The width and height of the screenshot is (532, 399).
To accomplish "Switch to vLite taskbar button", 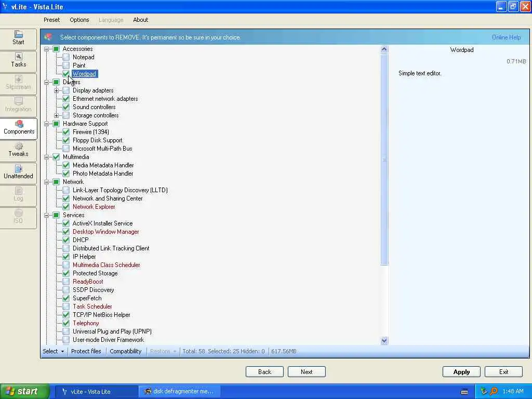I will 96,392.
